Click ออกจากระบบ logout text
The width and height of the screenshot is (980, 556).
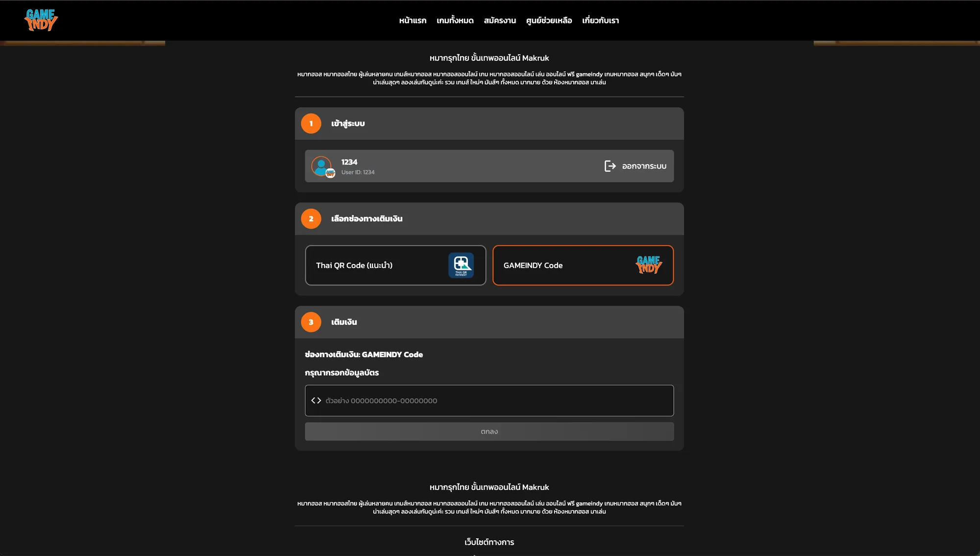pos(644,167)
